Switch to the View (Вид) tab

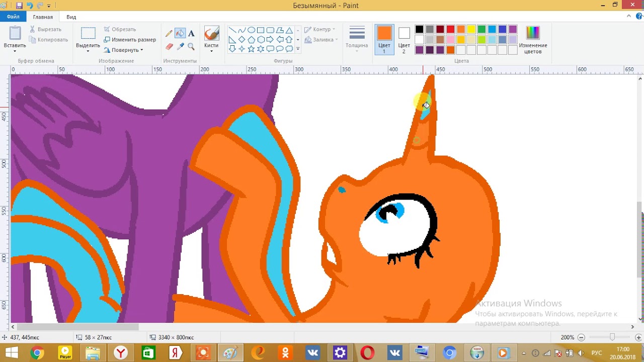[x=71, y=17]
